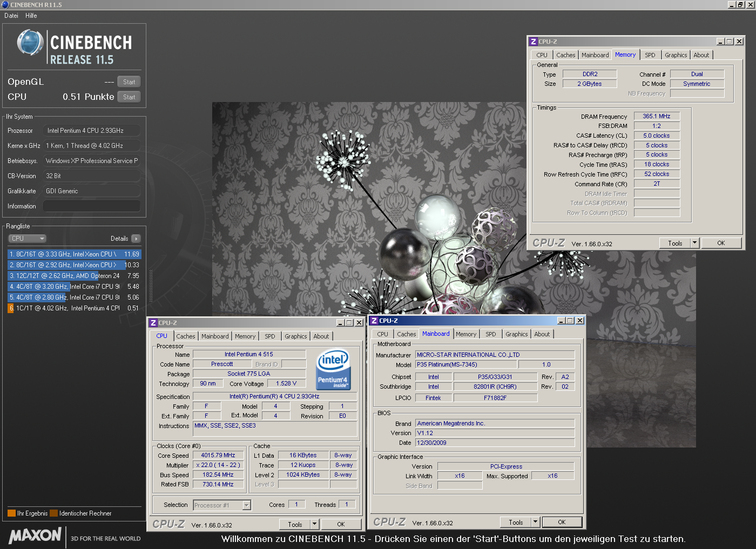Select ranking entry 5 Core i7 2.80 GHz

[x=75, y=297]
